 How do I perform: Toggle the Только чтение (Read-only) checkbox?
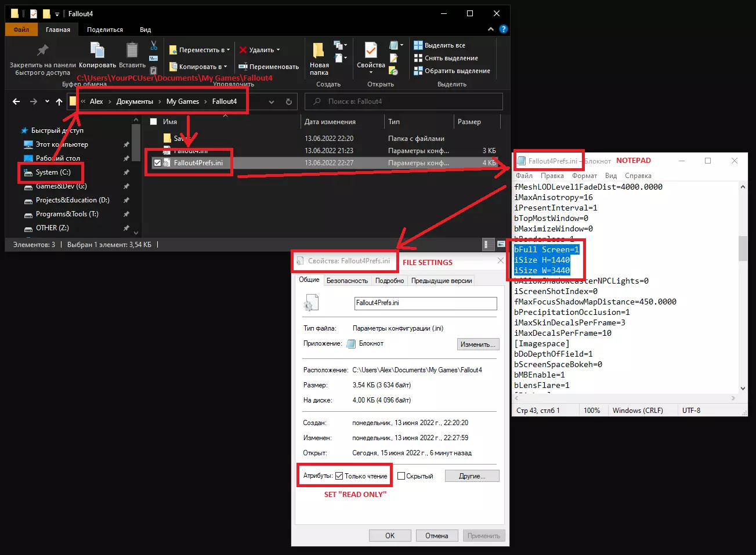point(339,476)
